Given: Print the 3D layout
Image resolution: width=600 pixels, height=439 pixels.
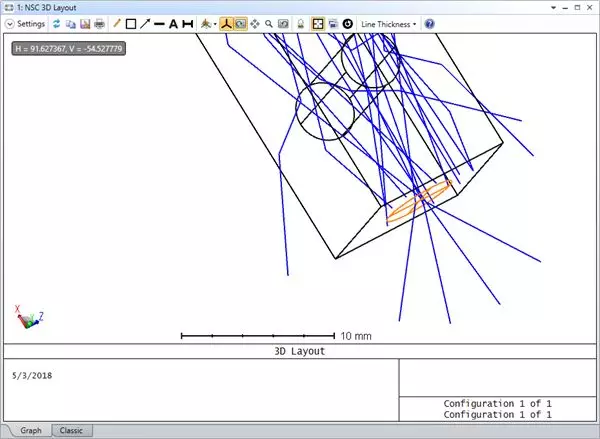Looking at the screenshot, I should (x=99, y=23).
